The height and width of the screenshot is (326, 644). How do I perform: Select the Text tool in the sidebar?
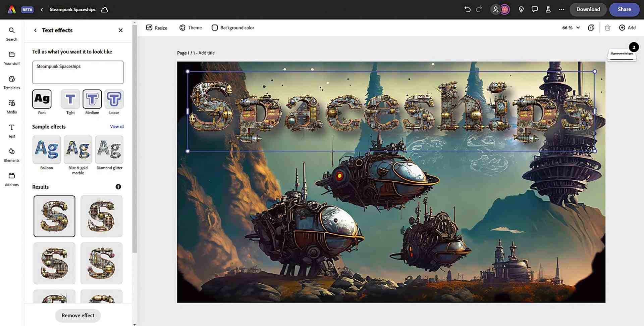click(11, 130)
